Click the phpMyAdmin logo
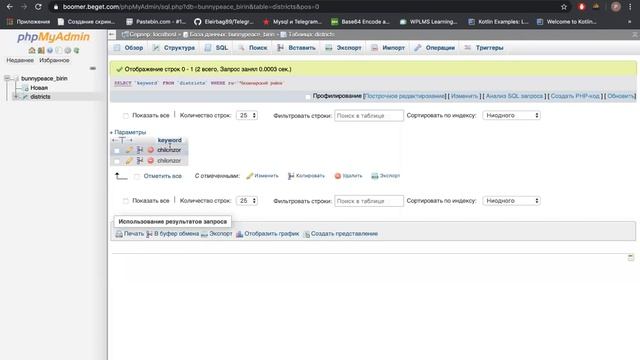640x360 pixels. (53, 37)
